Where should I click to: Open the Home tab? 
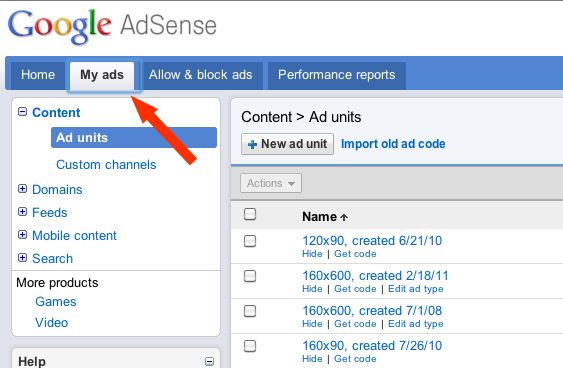point(38,75)
